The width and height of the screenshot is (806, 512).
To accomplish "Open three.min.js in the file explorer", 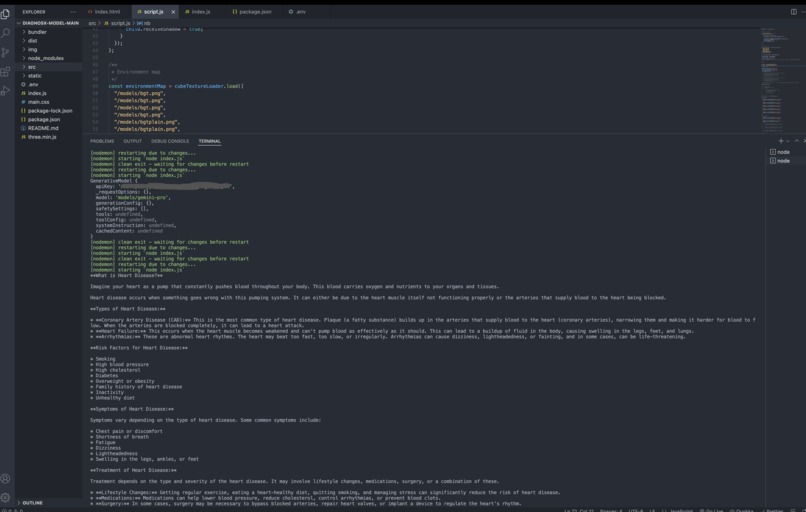I will tap(49, 137).
